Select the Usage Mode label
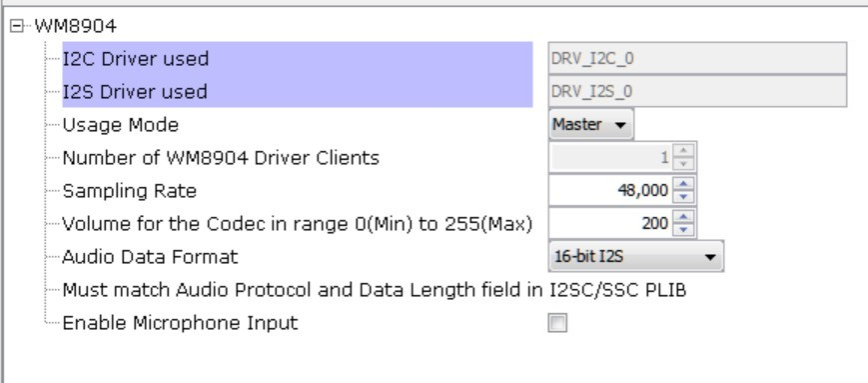The image size is (868, 383). click(x=121, y=125)
